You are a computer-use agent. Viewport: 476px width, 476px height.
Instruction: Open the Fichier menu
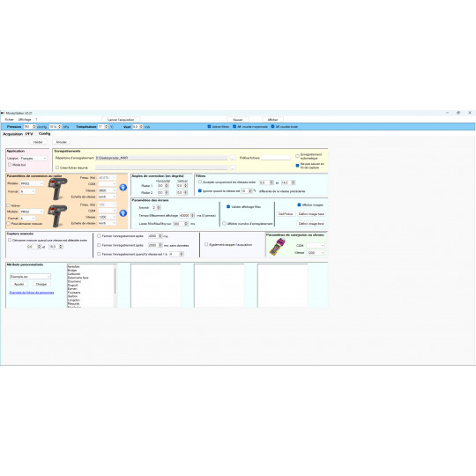[9, 120]
